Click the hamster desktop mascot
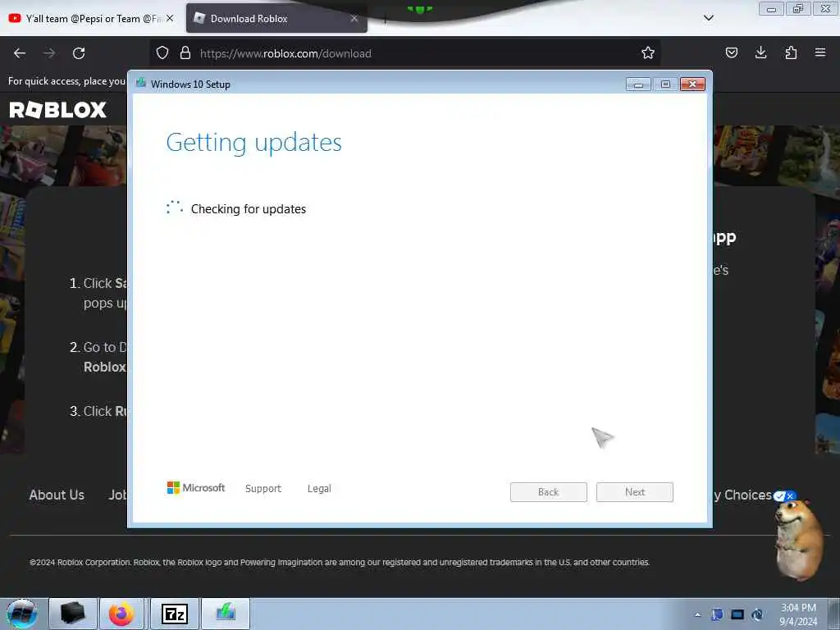Viewport: 840px width, 630px height. (x=799, y=540)
